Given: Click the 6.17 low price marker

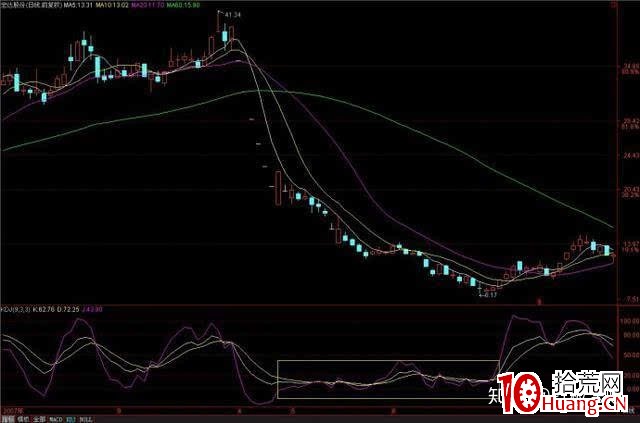Looking at the screenshot, I should 490,295.
